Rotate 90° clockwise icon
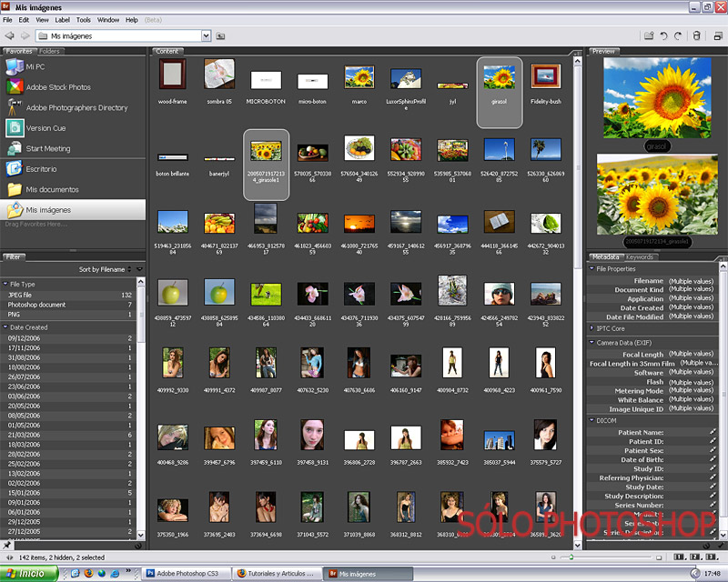This screenshot has width=728, height=582. (678, 35)
